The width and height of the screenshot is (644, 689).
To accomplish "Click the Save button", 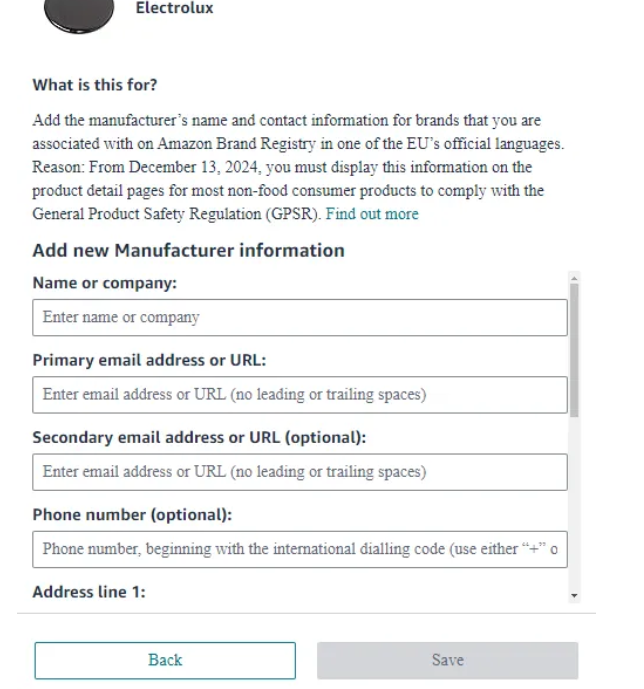I will (447, 660).
